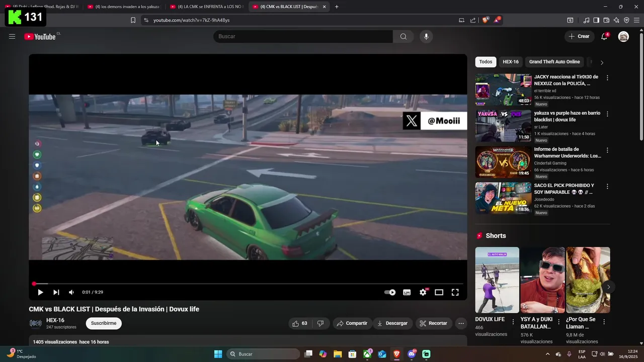This screenshot has height=362, width=644.
Task: Switch to the 'LA CMK se ENFRENTA' tab
Action: [206, 7]
